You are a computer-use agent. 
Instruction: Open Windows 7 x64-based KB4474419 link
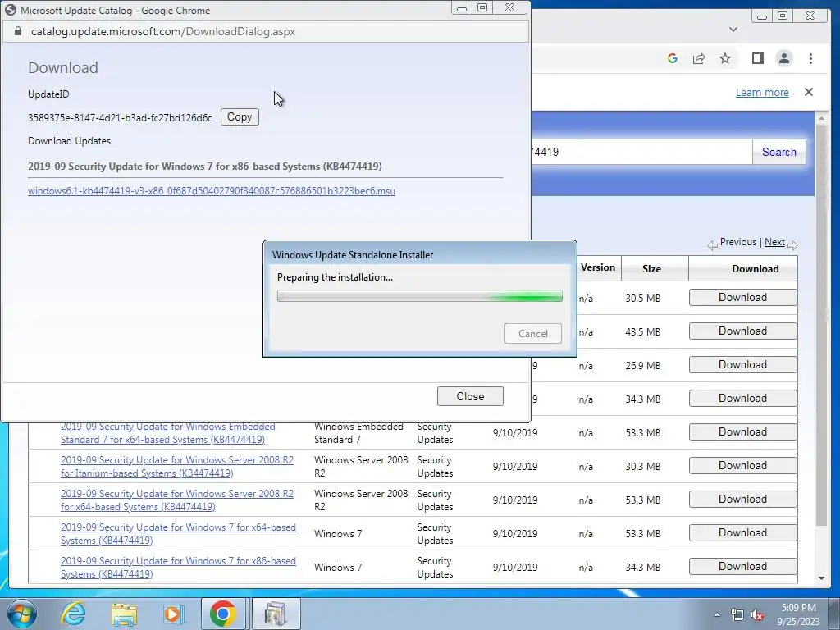[x=178, y=534]
